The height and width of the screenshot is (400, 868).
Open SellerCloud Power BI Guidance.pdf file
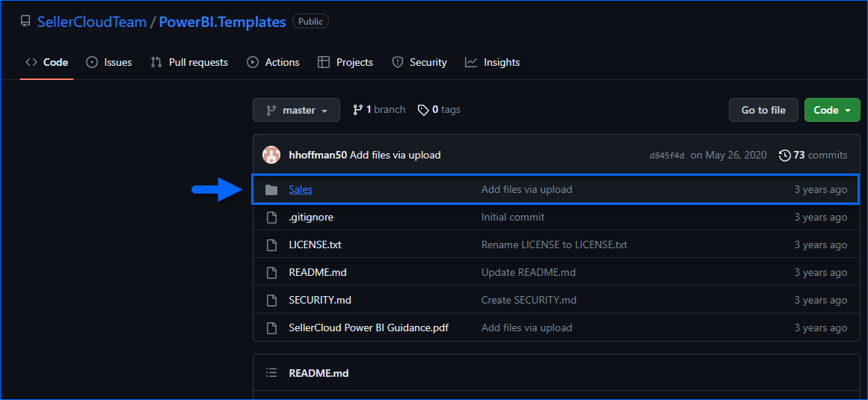point(369,327)
